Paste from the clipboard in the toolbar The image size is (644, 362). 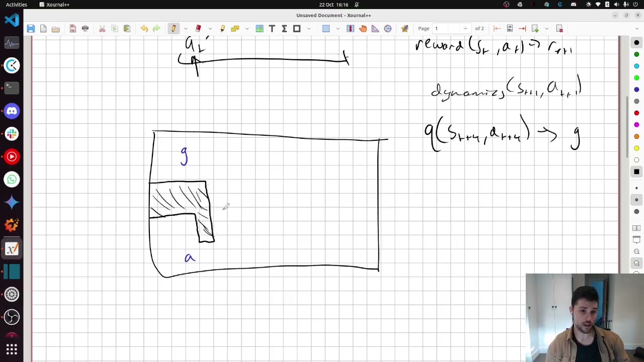click(127, 29)
